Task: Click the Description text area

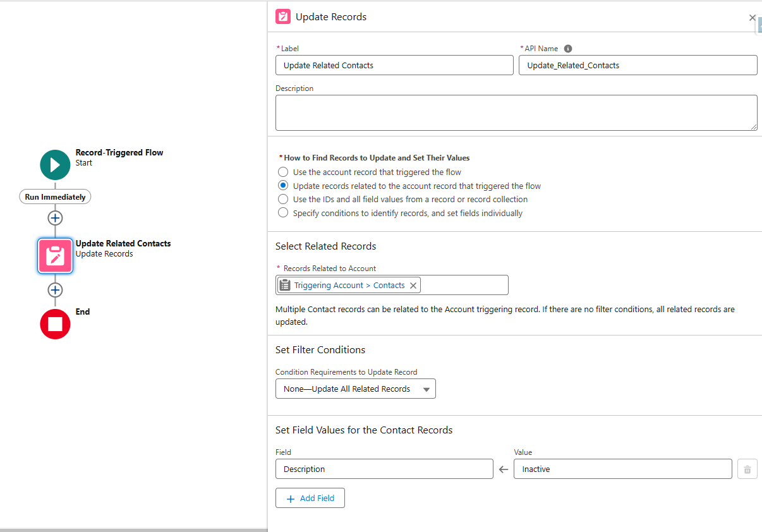Action: [x=516, y=113]
